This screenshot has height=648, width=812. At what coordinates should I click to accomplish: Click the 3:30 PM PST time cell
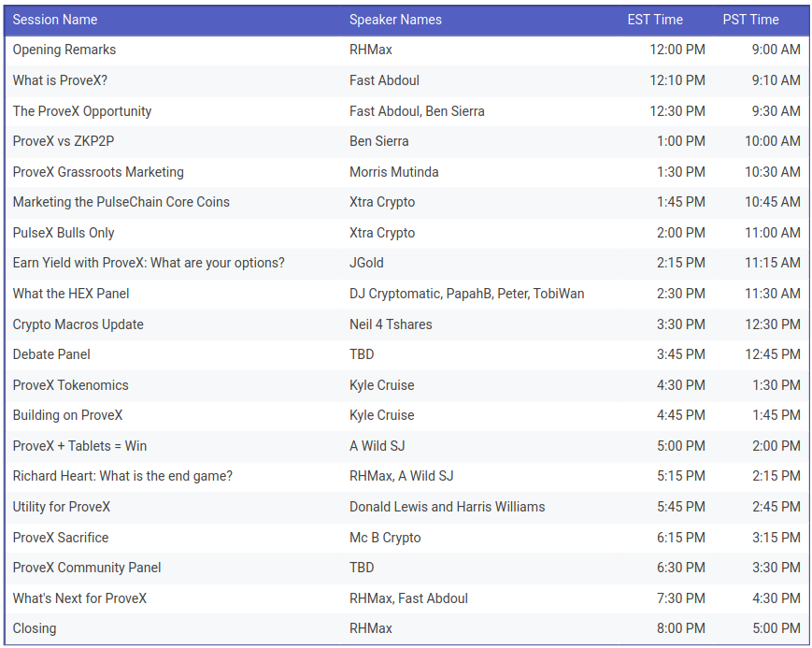pyautogui.click(x=776, y=568)
